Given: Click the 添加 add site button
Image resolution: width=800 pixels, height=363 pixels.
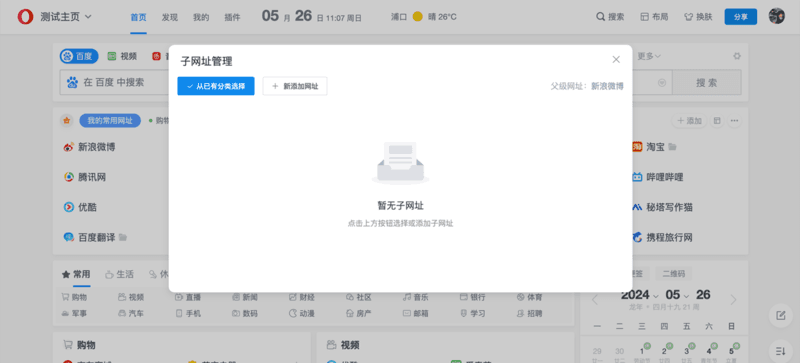Looking at the screenshot, I should click(689, 121).
